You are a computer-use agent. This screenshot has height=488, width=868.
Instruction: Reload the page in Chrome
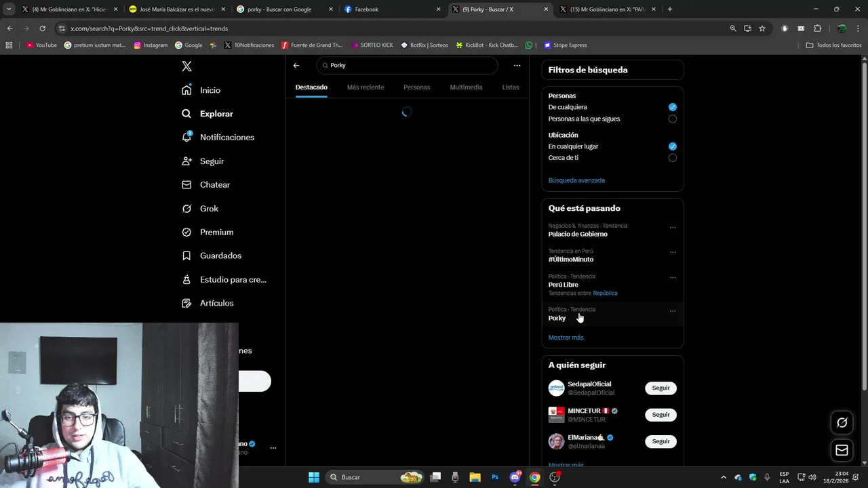(x=42, y=28)
